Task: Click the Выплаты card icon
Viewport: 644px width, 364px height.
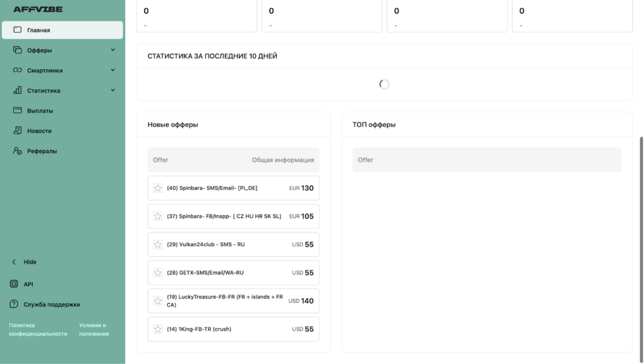Action: [17, 110]
